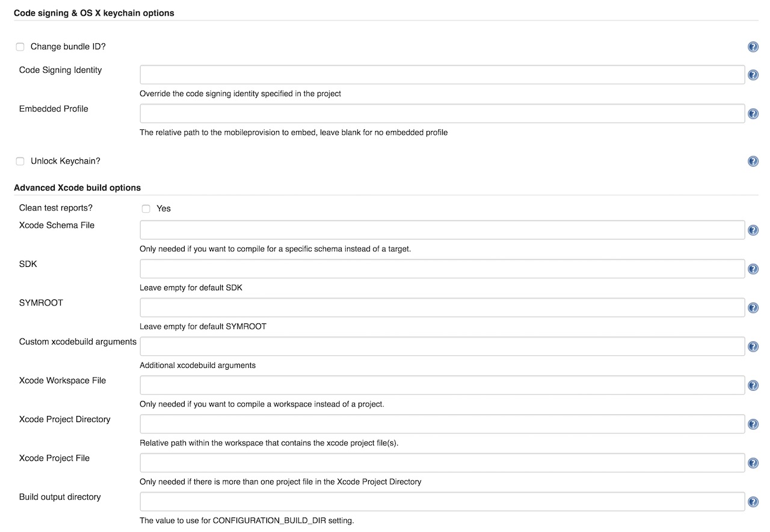The width and height of the screenshot is (770, 532).
Task: Enable the Change bundle ID checkbox
Action: coord(20,47)
